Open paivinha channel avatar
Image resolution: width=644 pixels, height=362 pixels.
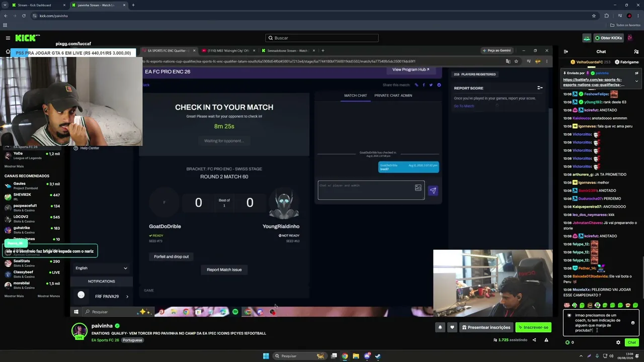pos(79,331)
